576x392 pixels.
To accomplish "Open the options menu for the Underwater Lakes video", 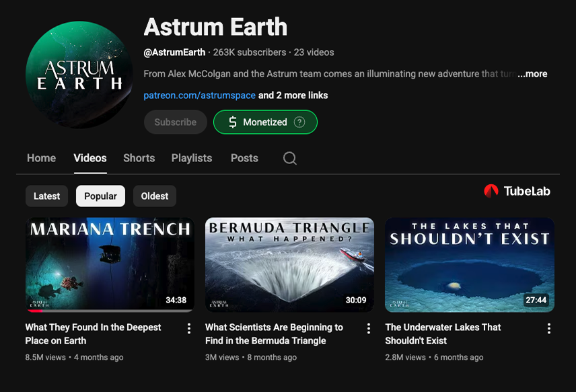I will [549, 329].
